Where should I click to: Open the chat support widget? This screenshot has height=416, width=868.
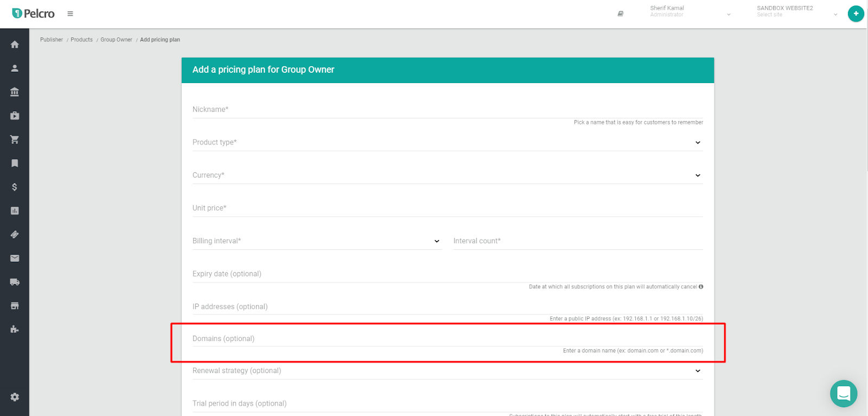tap(843, 393)
